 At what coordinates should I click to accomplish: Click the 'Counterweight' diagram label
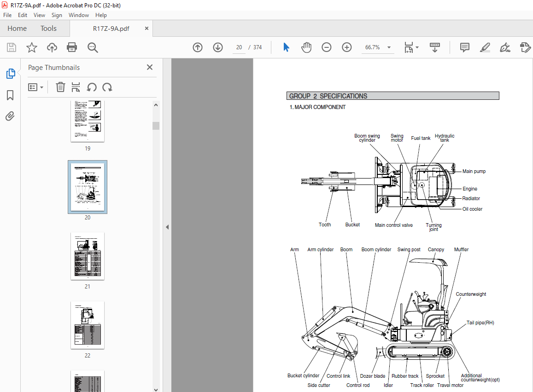471,294
